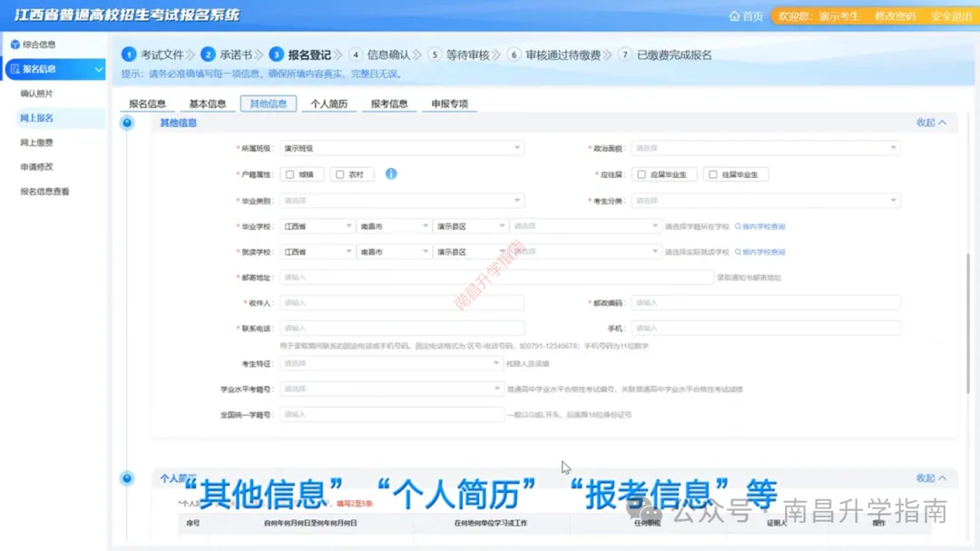
Task: Collapse 个人简历 section via 收起
Action: (x=931, y=477)
